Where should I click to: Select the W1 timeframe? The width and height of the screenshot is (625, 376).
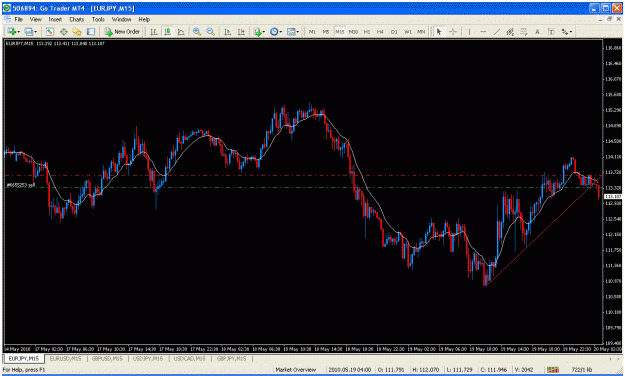tap(408, 32)
